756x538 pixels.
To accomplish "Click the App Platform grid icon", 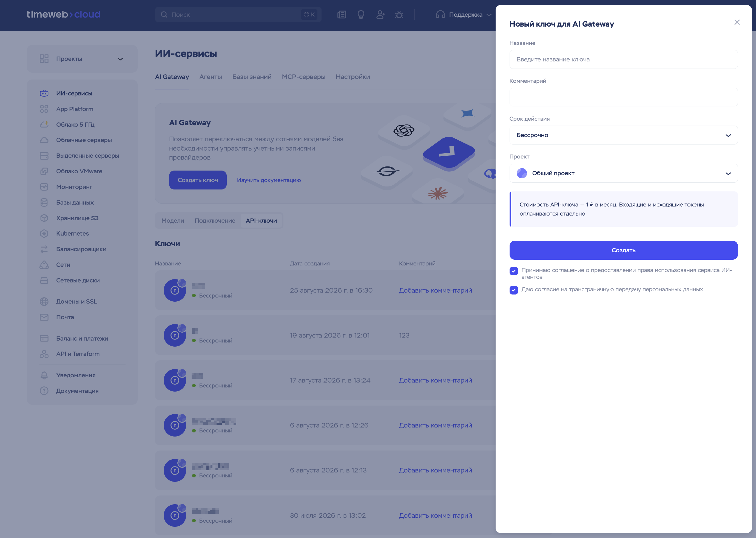I will [x=44, y=109].
